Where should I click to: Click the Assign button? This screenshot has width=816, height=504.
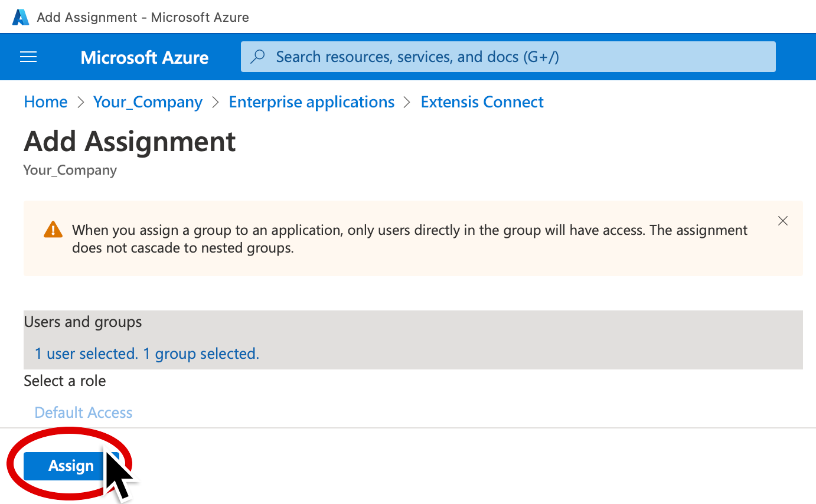pos(71,466)
